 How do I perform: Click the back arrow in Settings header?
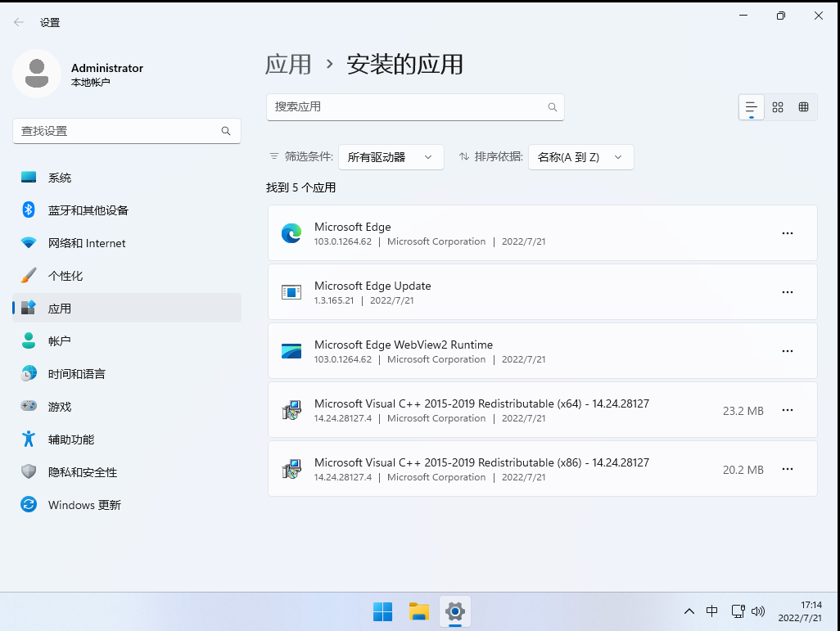(19, 22)
